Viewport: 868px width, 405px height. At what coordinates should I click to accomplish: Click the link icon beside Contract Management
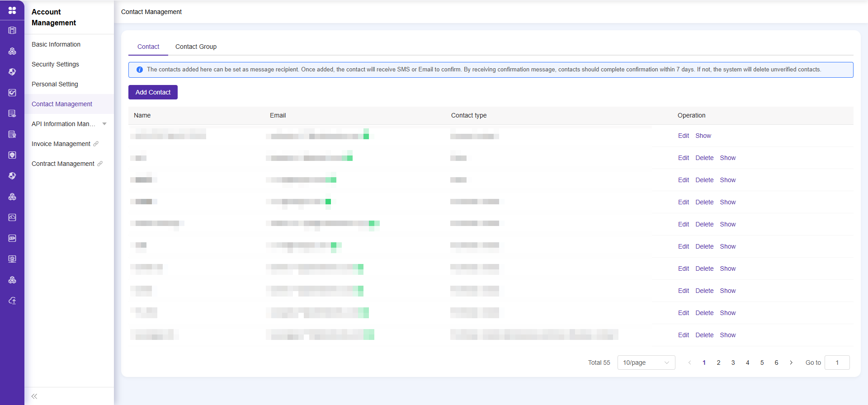tap(100, 164)
